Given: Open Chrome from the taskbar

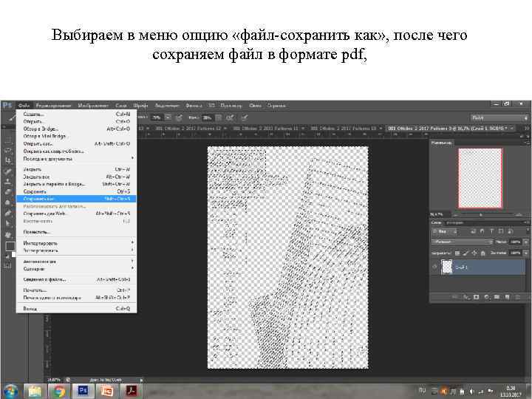Looking at the screenshot, I should (x=58, y=391).
